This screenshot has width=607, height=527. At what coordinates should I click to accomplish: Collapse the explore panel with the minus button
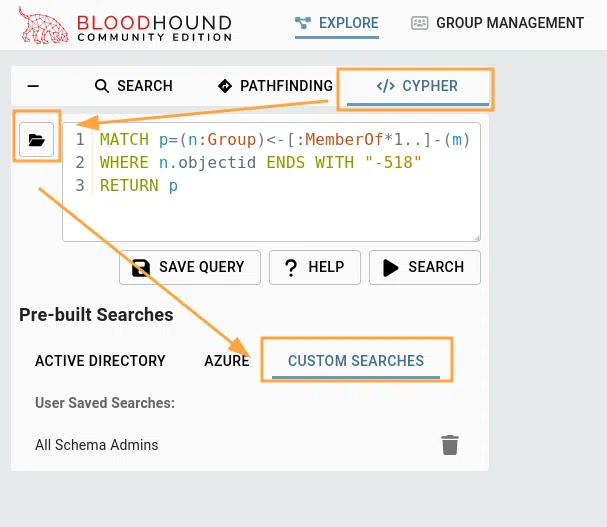click(x=33, y=86)
